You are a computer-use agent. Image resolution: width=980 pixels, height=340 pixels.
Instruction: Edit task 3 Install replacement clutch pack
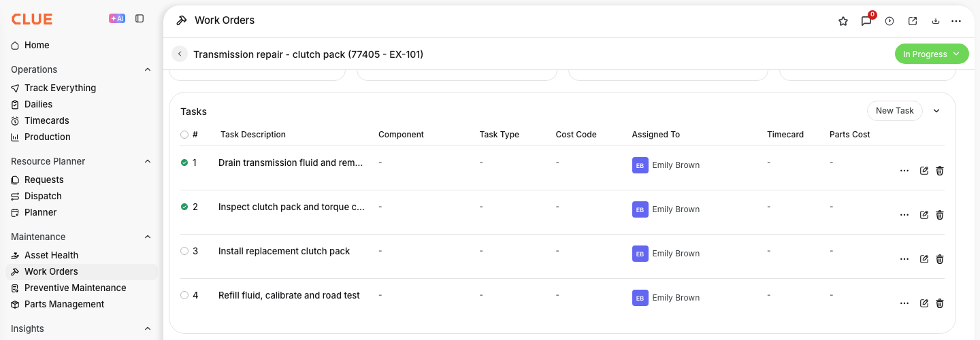pyautogui.click(x=924, y=259)
